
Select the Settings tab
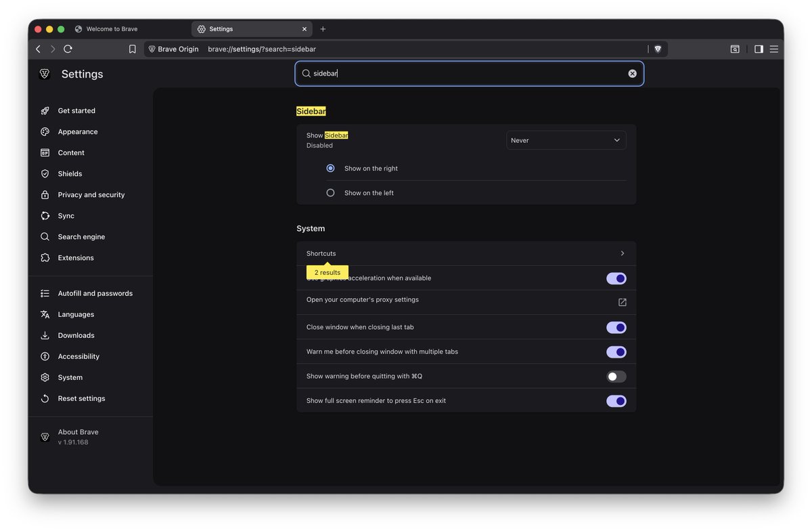pyautogui.click(x=251, y=29)
